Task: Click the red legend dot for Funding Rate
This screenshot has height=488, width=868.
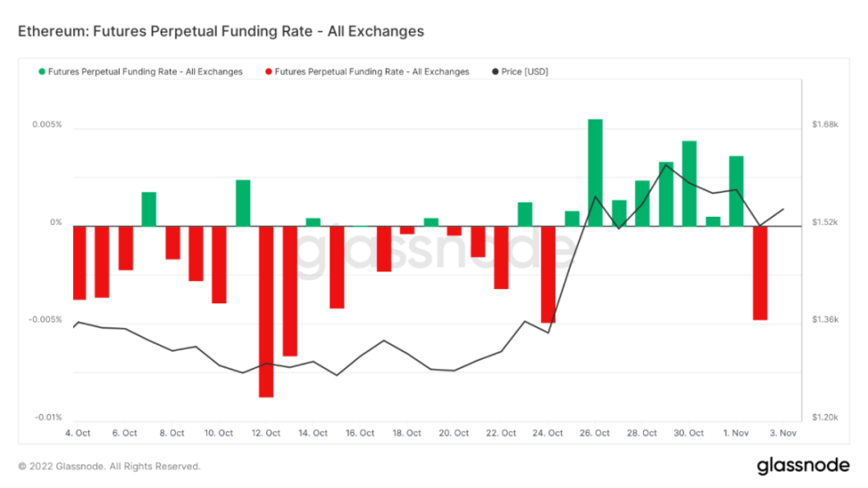Action: click(x=268, y=71)
